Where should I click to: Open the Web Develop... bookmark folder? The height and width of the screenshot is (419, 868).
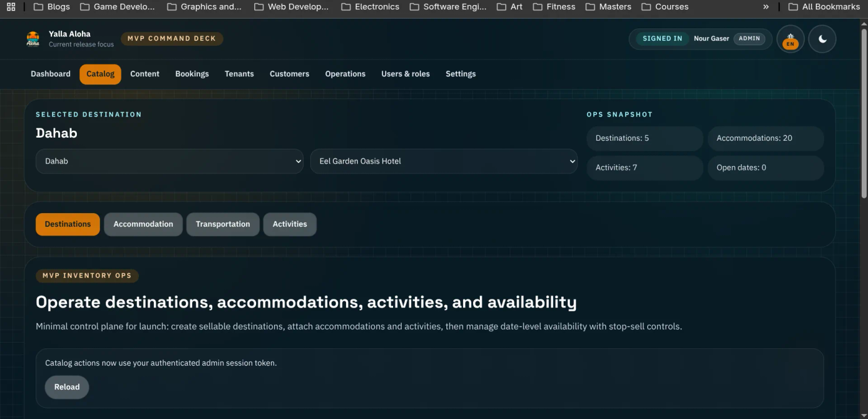291,7
